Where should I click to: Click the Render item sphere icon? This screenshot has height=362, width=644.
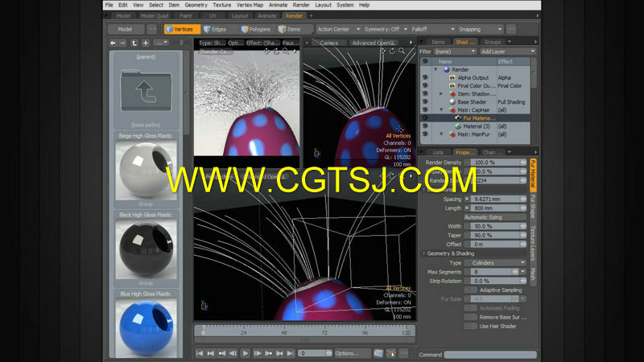pyautogui.click(x=447, y=70)
